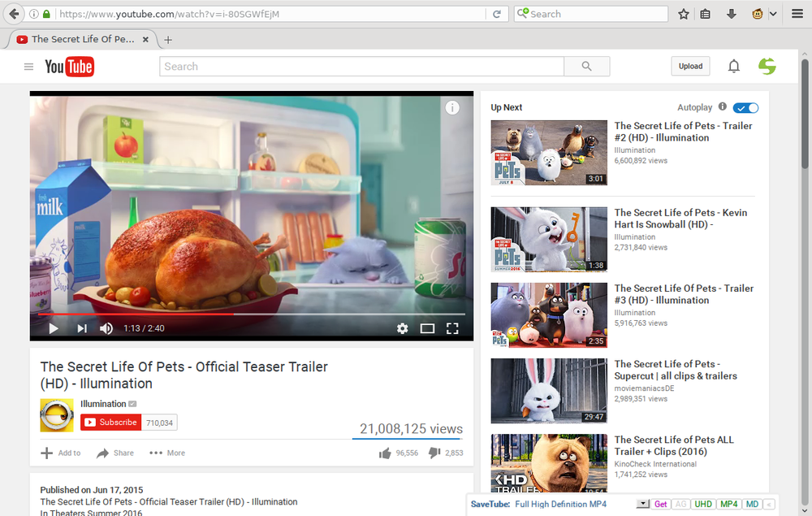Click the 21,008,125 views text
Screen dimensions: 812x516
point(411,429)
